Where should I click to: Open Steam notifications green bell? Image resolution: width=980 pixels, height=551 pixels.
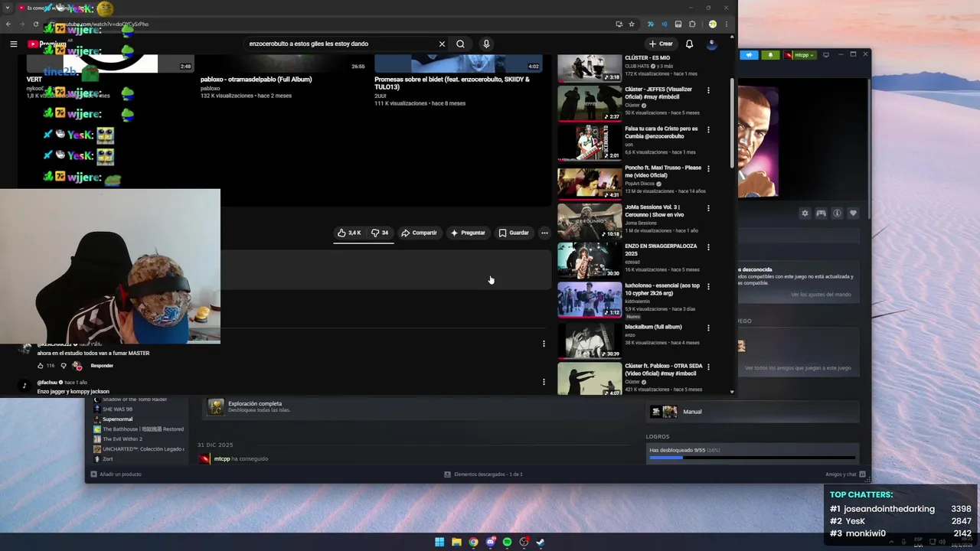pyautogui.click(x=770, y=55)
